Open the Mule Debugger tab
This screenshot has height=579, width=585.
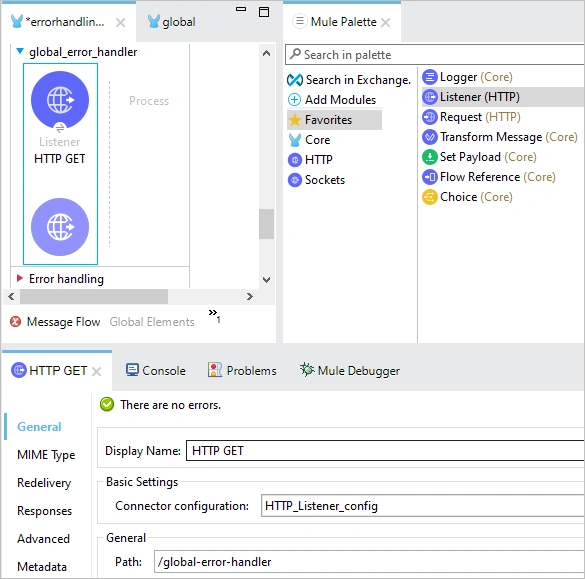pos(350,370)
